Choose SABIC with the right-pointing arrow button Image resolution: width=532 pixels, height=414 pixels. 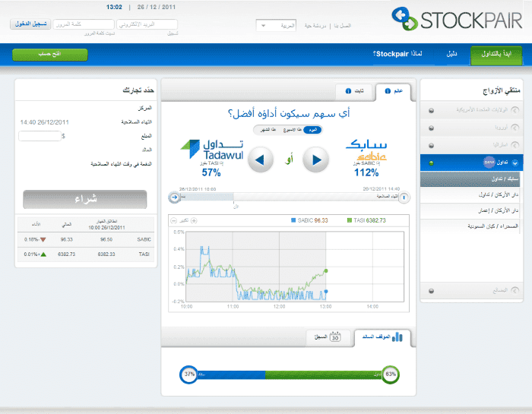tap(315, 160)
